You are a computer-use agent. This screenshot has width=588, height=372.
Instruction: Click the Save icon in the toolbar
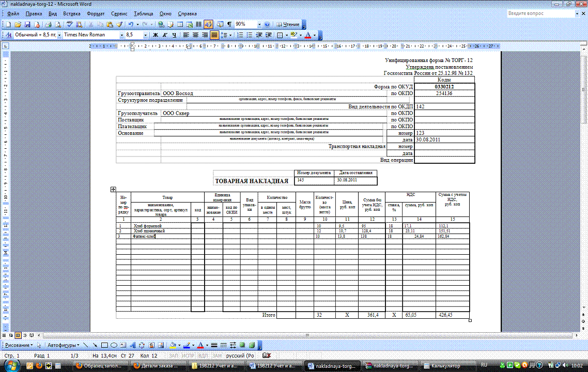pos(27,24)
